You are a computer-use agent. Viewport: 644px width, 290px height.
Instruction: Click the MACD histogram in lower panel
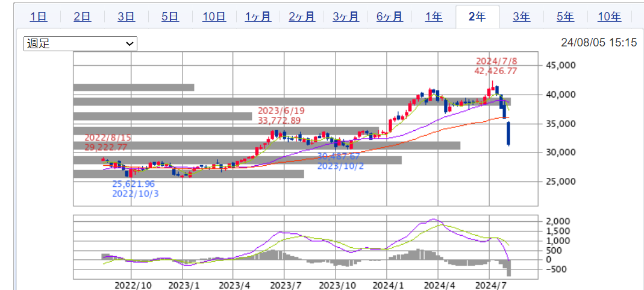509,268
